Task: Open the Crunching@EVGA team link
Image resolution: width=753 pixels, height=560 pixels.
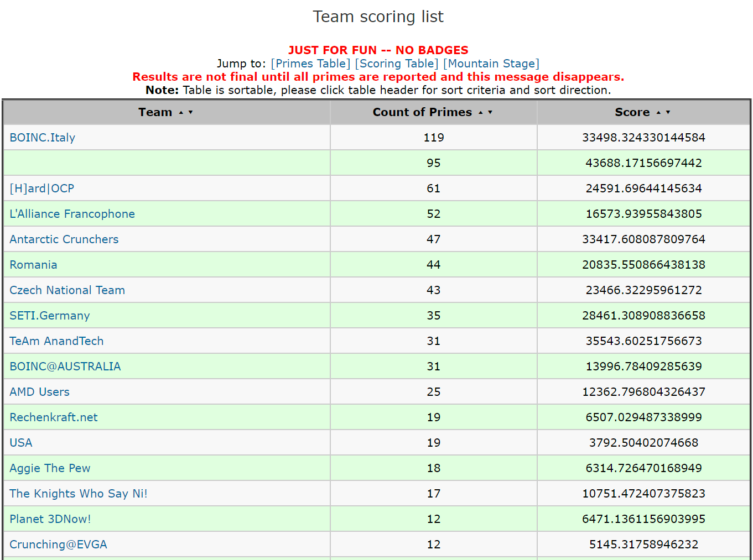Action: (58, 545)
